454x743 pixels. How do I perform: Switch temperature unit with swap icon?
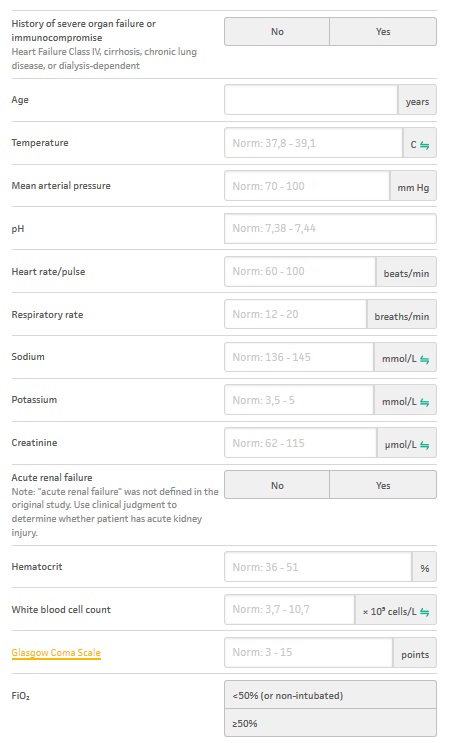click(425, 145)
